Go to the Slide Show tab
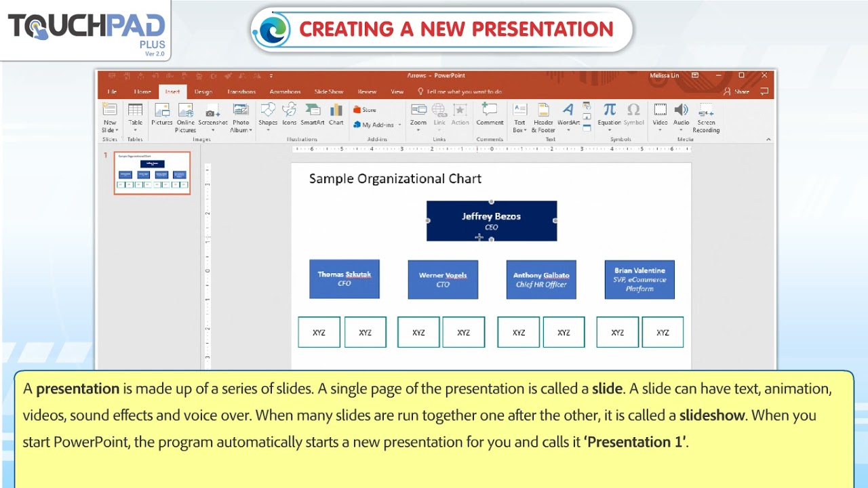868x488 pixels. 329,91
